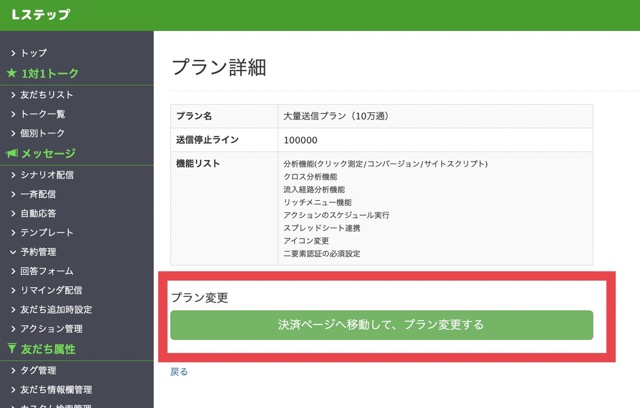640x408 pixels.
Task: Go to アクション管理 in sidebar
Action: (x=51, y=328)
